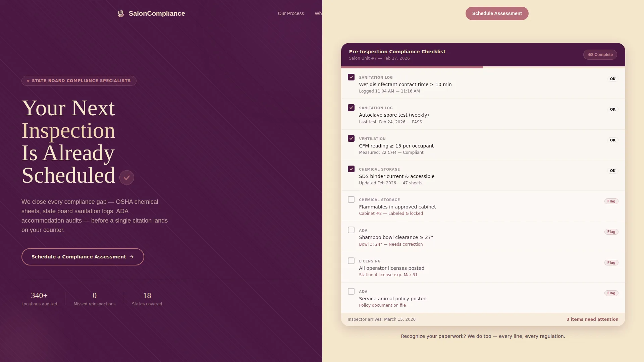Click OK badge for Autoclave spore test
Image resolution: width=644 pixels, height=362 pixels.
[x=612, y=109]
